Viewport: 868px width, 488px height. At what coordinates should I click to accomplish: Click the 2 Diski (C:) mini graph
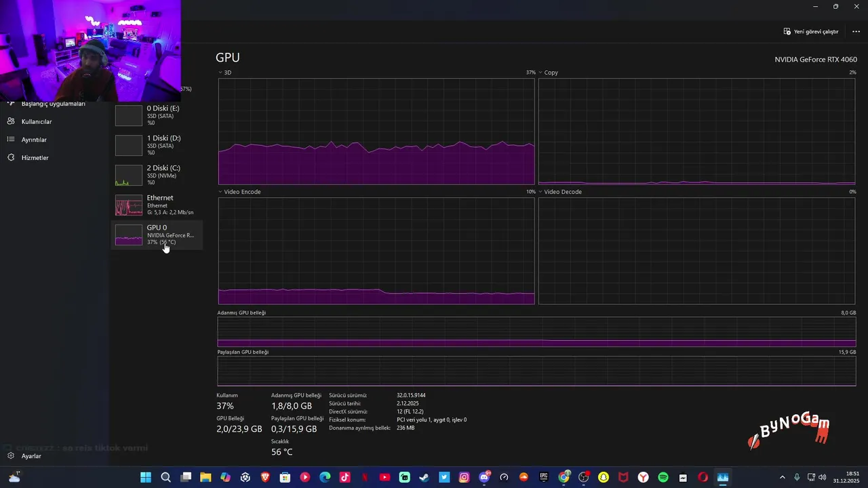tap(129, 175)
